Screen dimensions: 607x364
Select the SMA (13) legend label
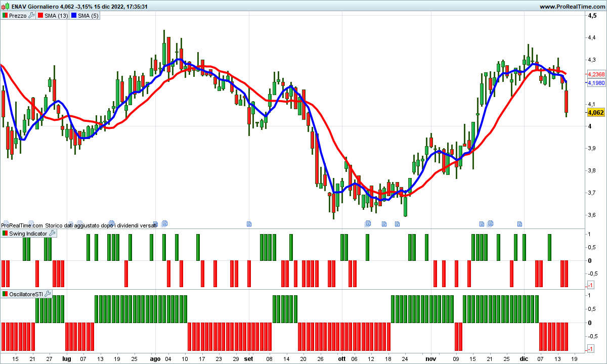[x=56, y=16]
